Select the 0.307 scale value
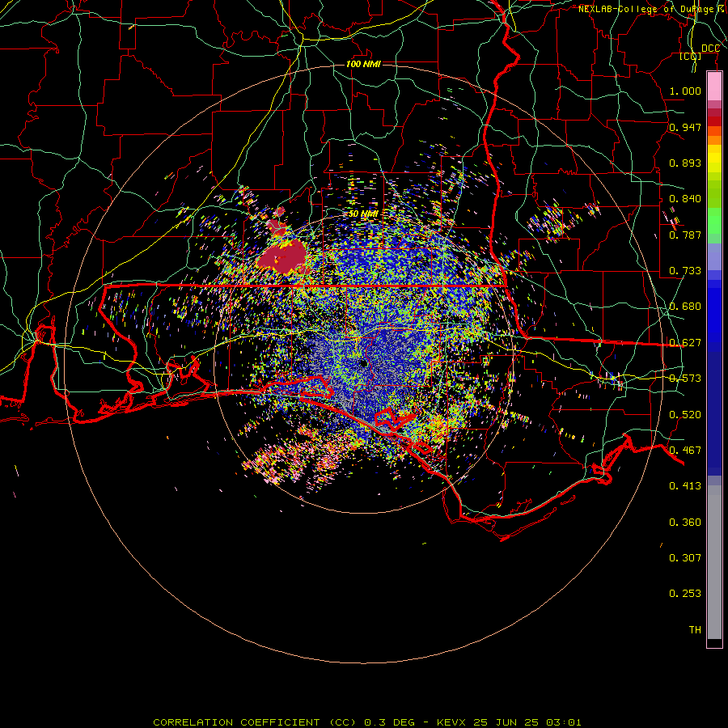 (685, 558)
